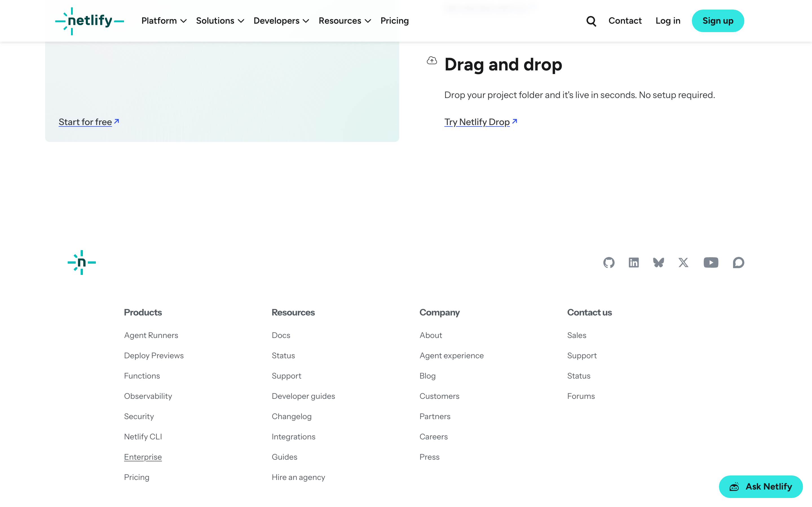
Task: Go to the X social icon
Action: pos(683,263)
